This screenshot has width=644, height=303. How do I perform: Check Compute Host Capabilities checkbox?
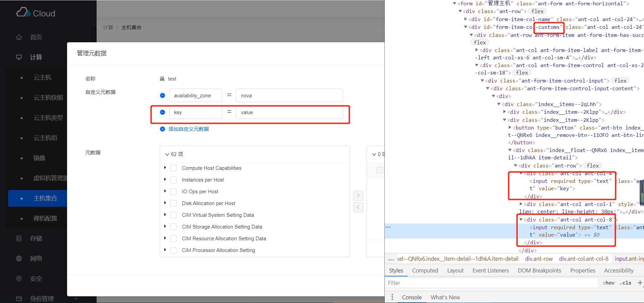click(x=173, y=168)
